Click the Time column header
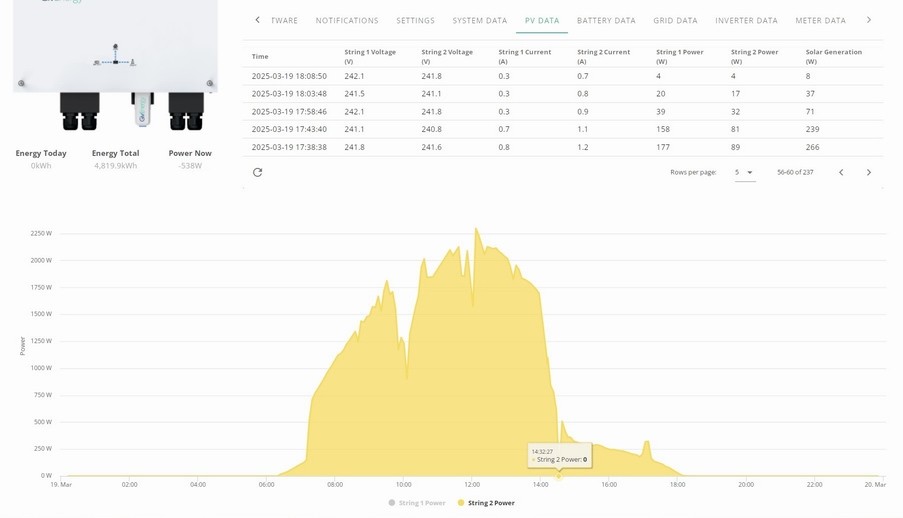903x518 pixels. tap(260, 56)
